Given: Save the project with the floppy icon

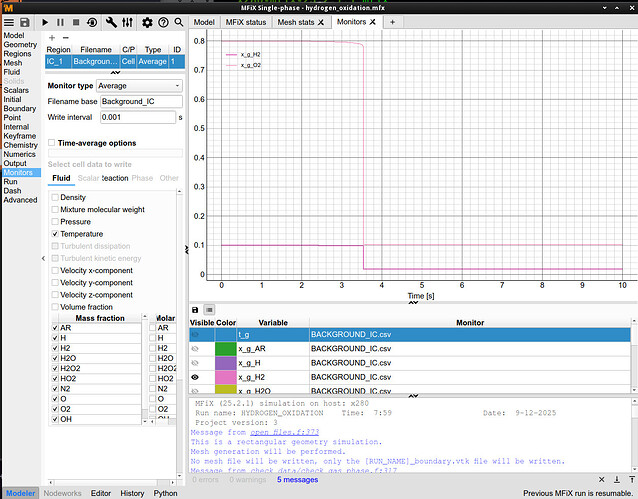Looking at the screenshot, I should [25, 23].
